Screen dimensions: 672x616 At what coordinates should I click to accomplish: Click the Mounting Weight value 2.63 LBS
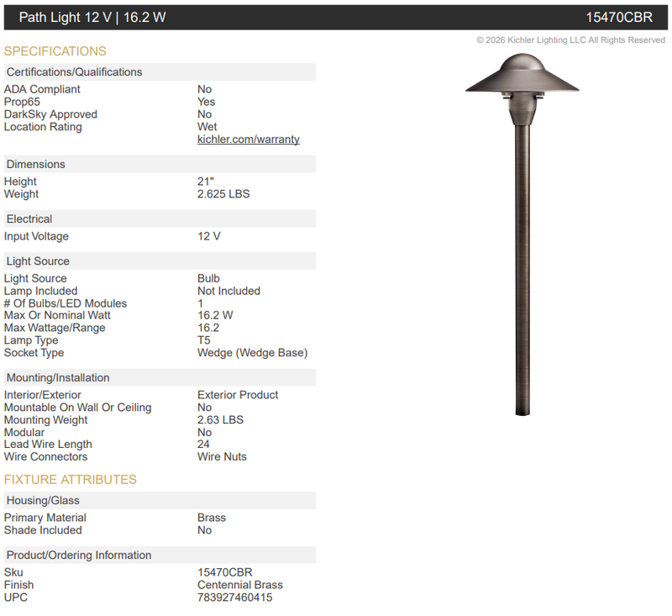click(x=220, y=419)
